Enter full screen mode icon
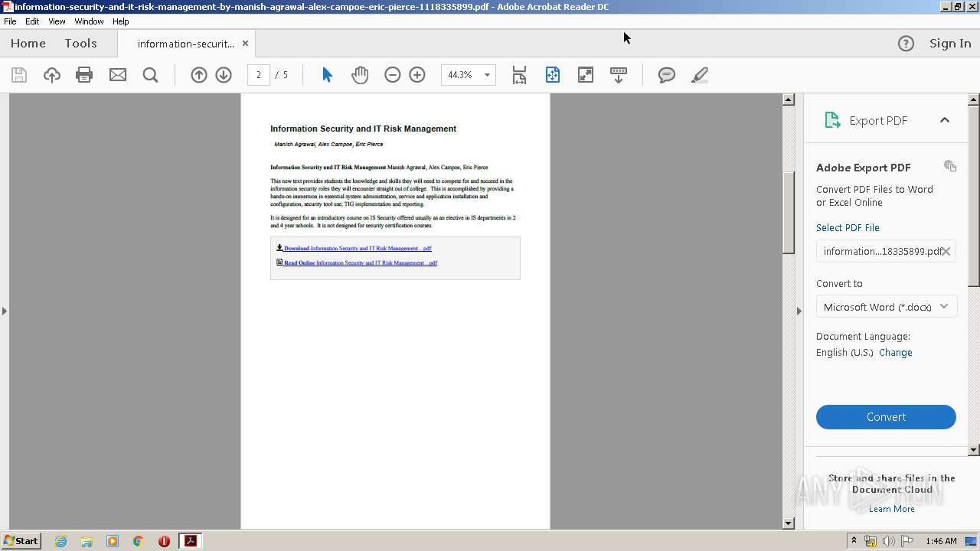This screenshot has width=980, height=551. click(586, 75)
